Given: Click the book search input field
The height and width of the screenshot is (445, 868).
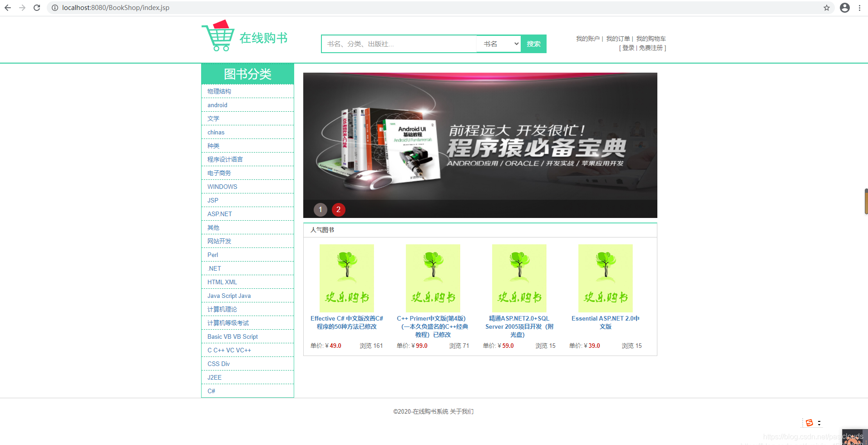Looking at the screenshot, I should (399, 44).
